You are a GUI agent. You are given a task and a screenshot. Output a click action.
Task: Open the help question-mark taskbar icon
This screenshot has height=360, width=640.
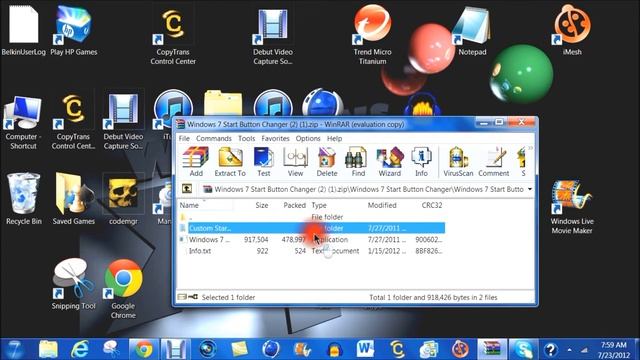click(551, 350)
